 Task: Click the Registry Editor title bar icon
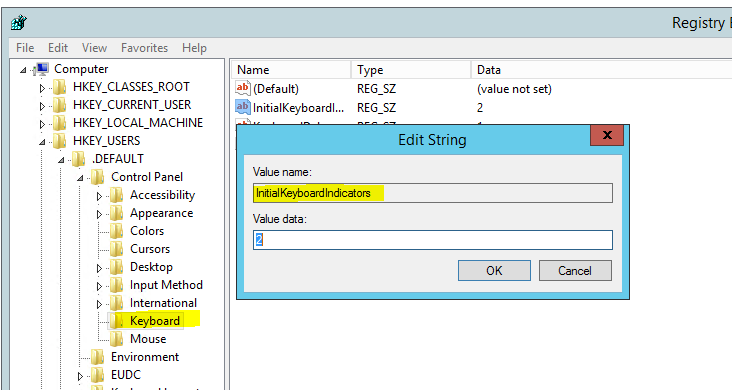[19, 22]
